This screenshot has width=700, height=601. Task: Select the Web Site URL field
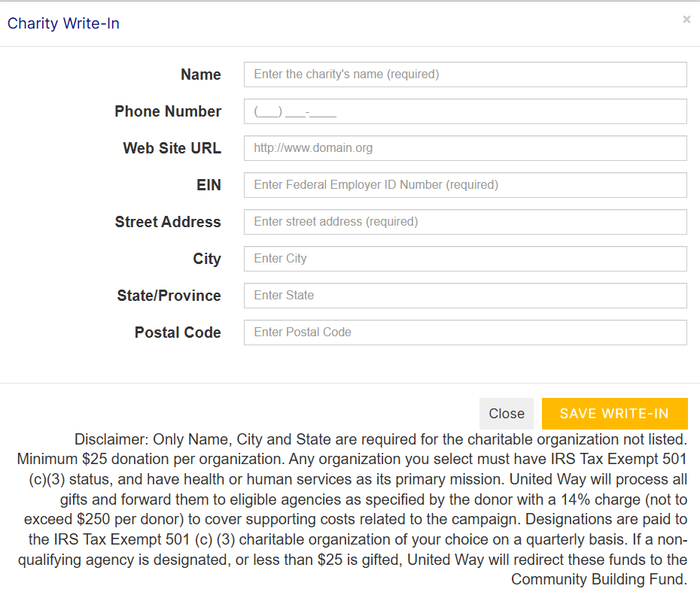pos(465,148)
